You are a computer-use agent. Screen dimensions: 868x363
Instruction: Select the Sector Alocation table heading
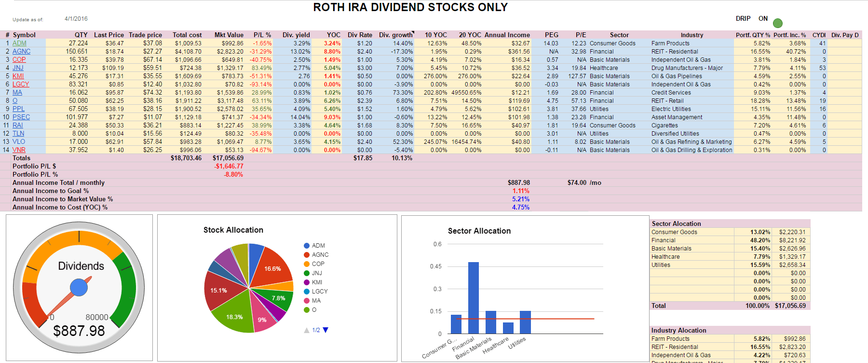pyautogui.click(x=676, y=224)
